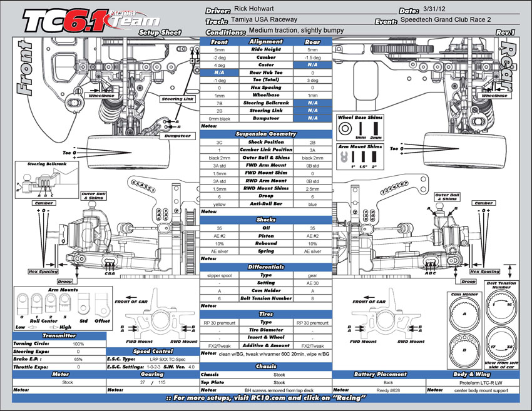Image resolution: width=532 pixels, height=411 pixels.
Task: Select the front Shock Position value 3C
Action: click(x=219, y=143)
